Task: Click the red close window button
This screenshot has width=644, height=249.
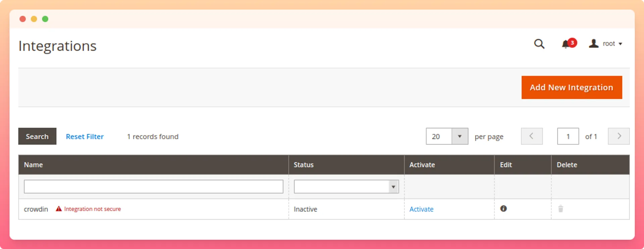Action: (23, 19)
